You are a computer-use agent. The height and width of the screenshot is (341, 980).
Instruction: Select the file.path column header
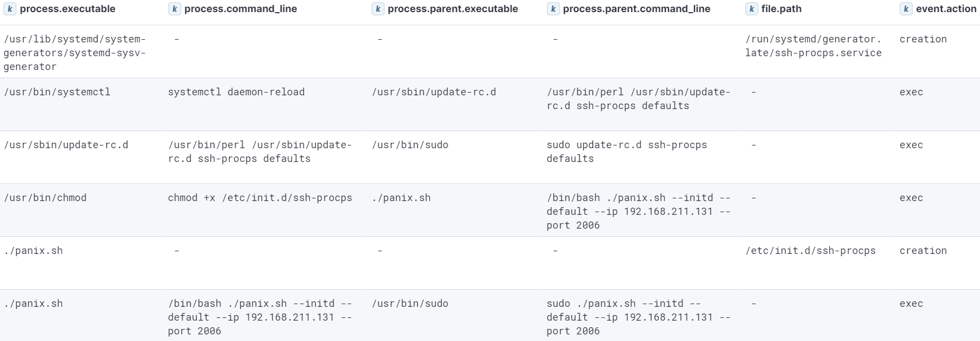(x=781, y=9)
